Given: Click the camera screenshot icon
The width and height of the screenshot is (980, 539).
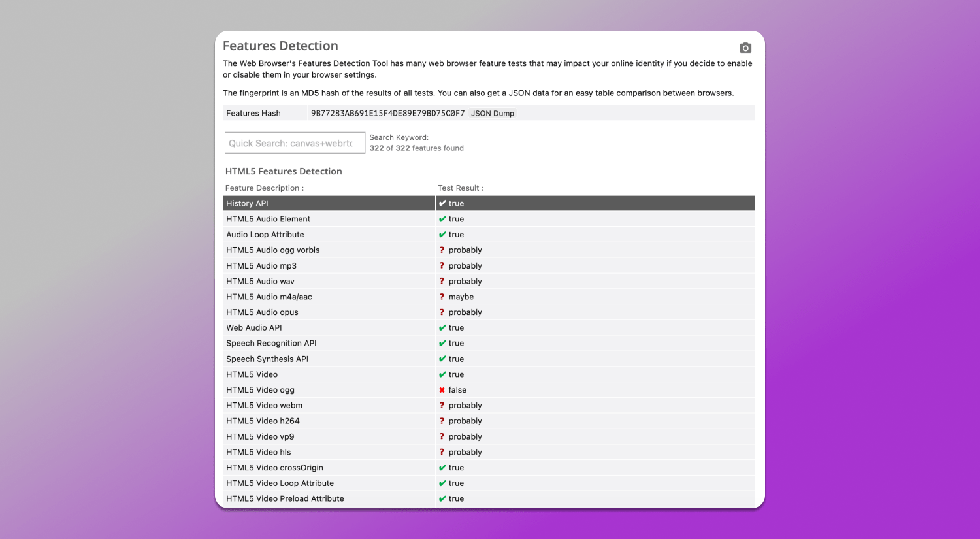Looking at the screenshot, I should click(x=745, y=48).
